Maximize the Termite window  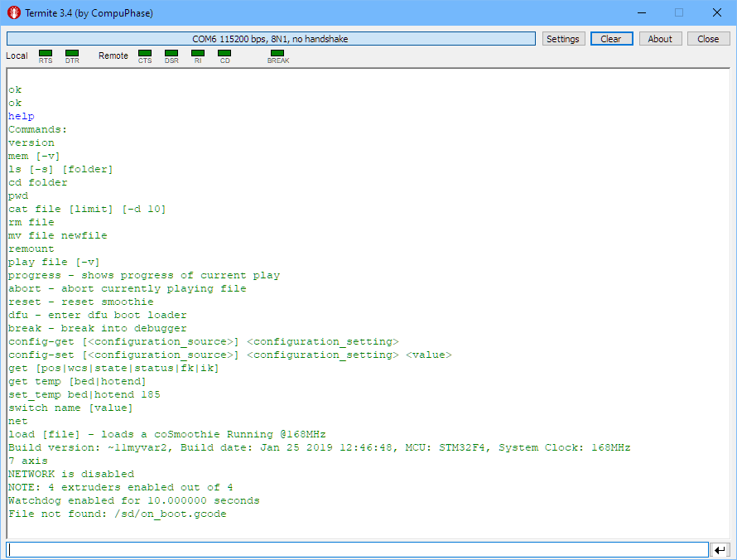679,13
